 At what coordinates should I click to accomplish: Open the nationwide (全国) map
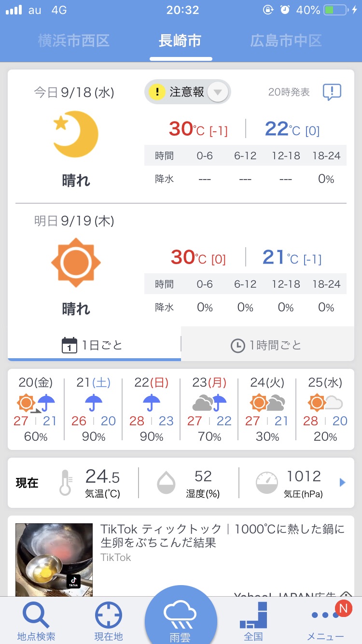coord(253,620)
